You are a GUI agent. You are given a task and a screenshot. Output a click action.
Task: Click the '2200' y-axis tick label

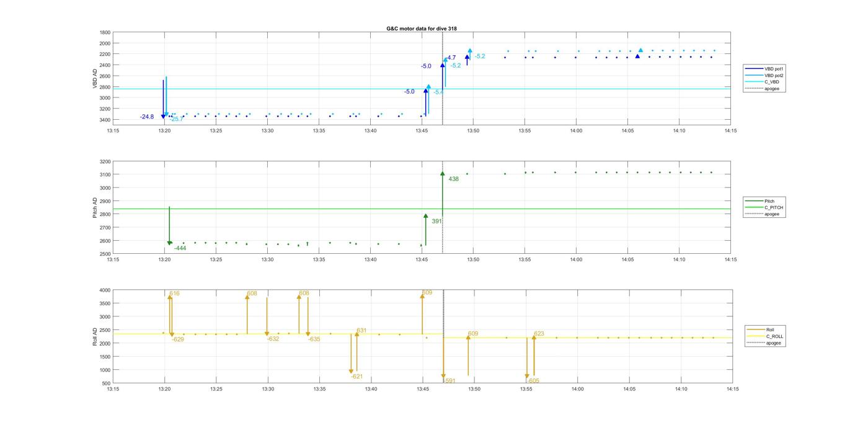click(x=105, y=55)
